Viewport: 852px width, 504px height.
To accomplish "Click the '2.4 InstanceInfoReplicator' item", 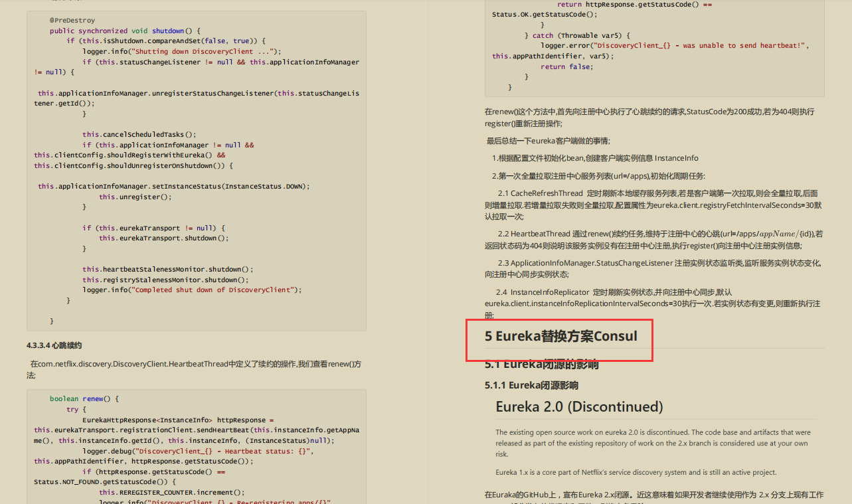I will tap(653, 303).
